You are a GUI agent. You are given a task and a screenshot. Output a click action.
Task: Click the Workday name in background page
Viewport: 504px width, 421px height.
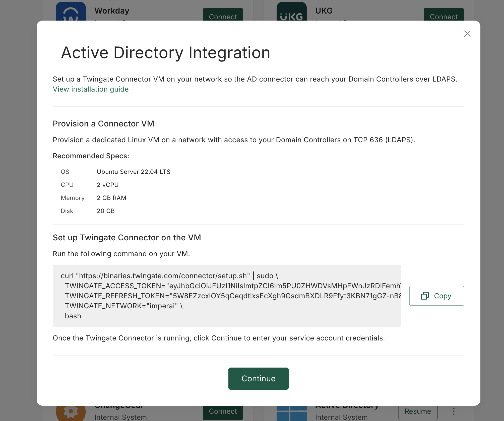(x=112, y=11)
